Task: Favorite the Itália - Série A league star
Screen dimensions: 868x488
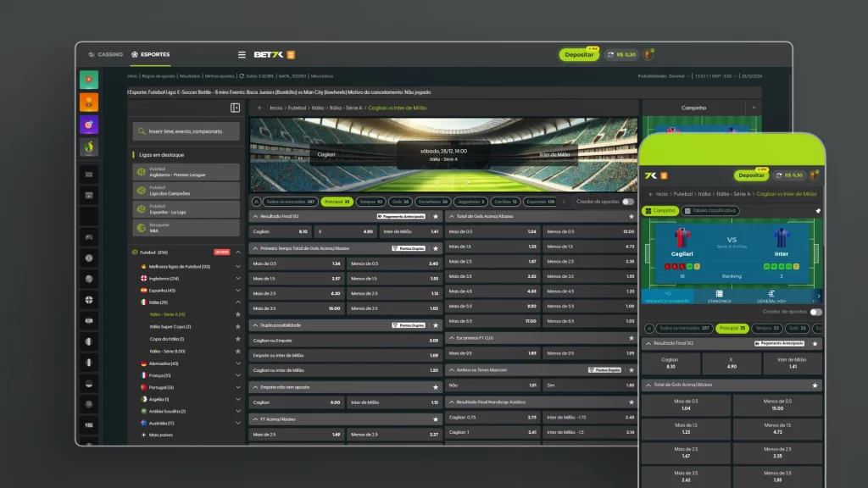Action: pos(238,314)
